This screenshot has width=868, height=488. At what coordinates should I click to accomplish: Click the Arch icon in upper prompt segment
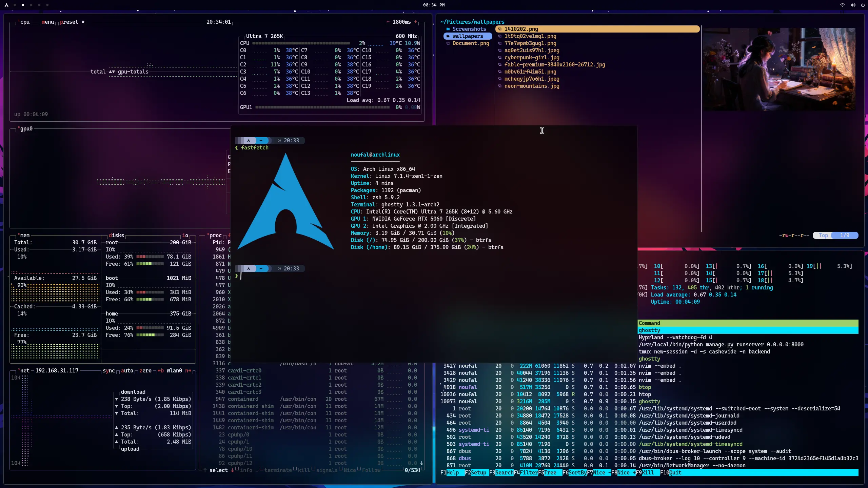pyautogui.click(x=249, y=141)
